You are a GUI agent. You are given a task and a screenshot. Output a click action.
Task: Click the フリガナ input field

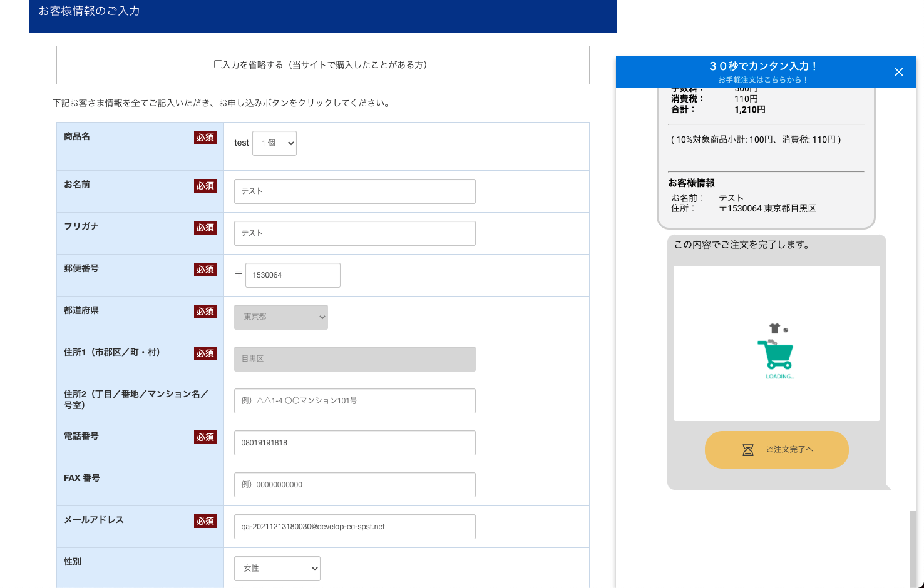point(355,233)
